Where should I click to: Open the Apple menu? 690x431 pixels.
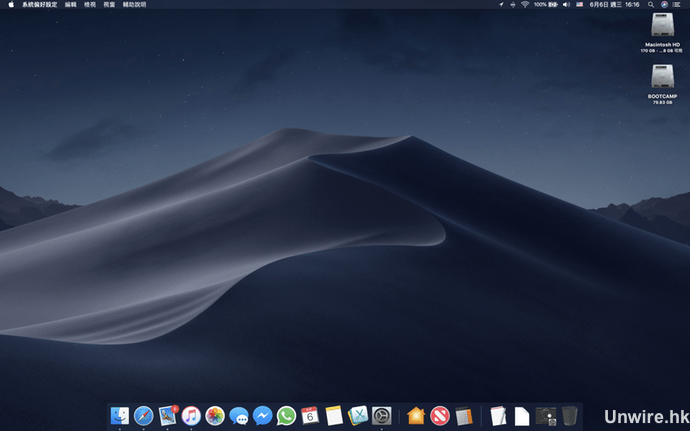(x=11, y=4)
